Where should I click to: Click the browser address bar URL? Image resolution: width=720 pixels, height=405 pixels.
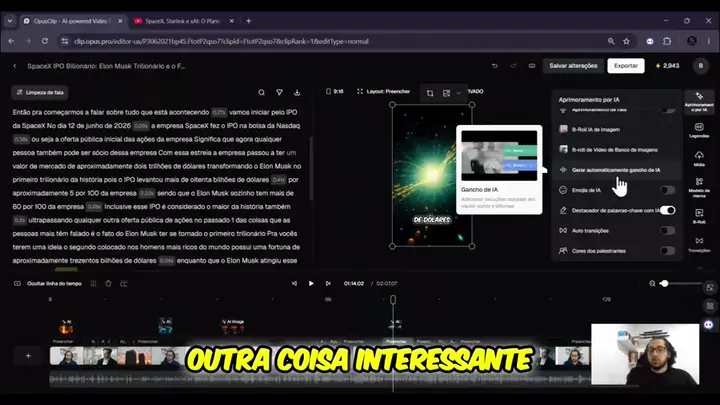tap(221, 41)
